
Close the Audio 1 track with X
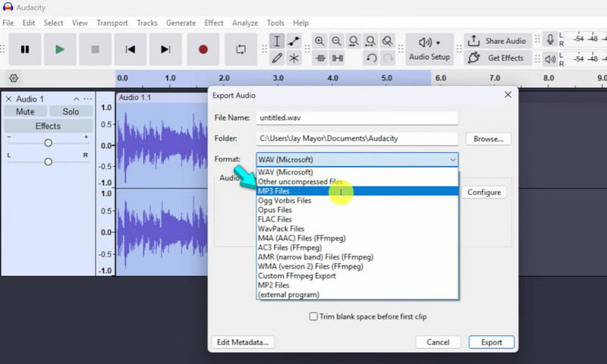click(x=8, y=99)
